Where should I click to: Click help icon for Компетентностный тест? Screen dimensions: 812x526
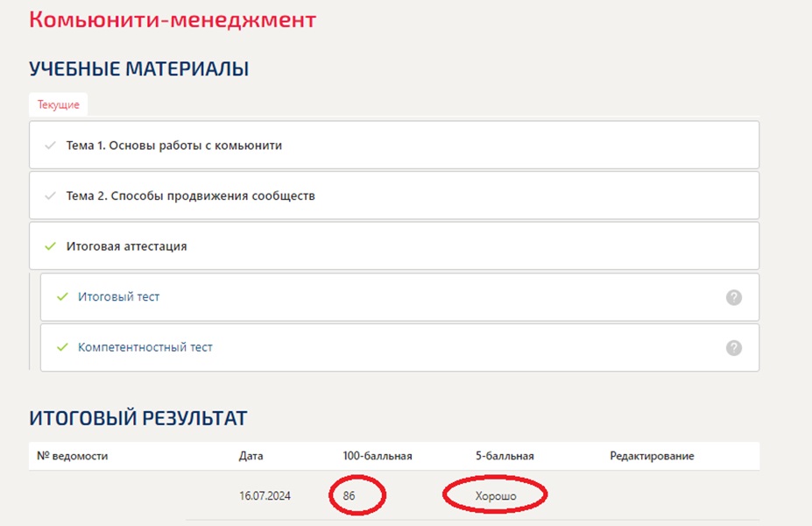(x=734, y=348)
